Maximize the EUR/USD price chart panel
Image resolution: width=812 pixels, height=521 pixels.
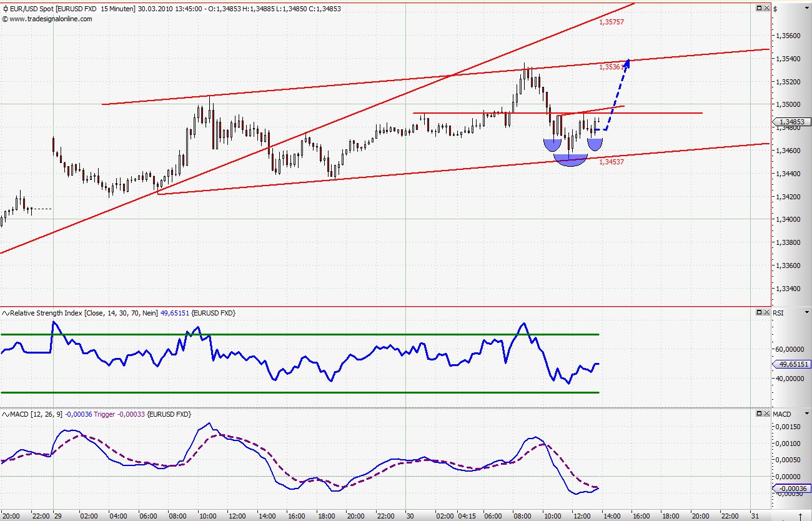[x=759, y=8]
